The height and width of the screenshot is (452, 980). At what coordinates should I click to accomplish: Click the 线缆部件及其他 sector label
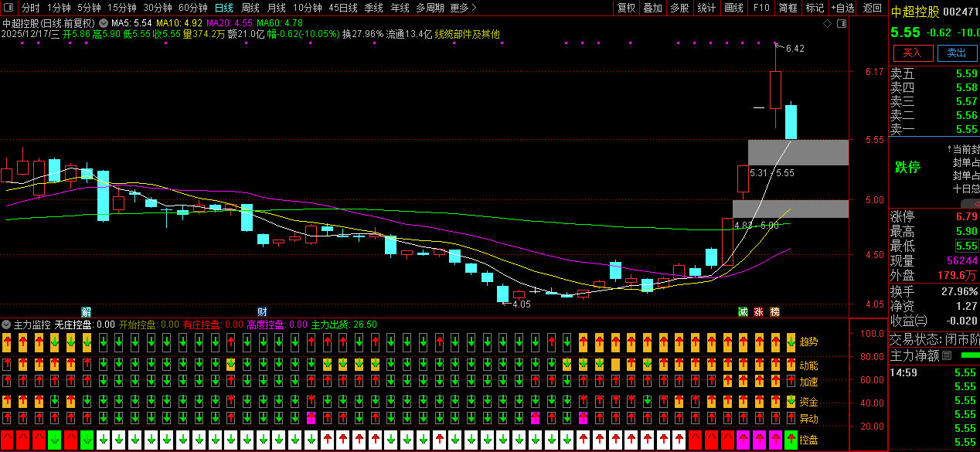point(468,35)
